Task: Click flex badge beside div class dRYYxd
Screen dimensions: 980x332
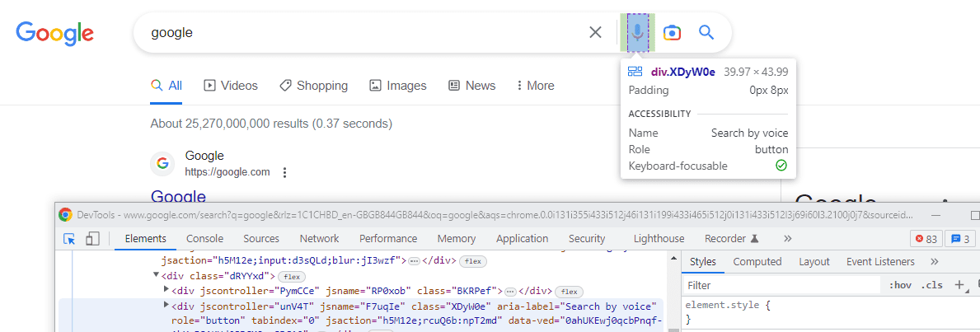Action: point(291,276)
